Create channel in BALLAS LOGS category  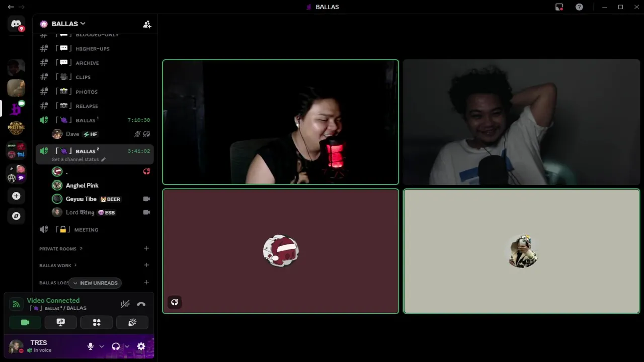coord(146,282)
